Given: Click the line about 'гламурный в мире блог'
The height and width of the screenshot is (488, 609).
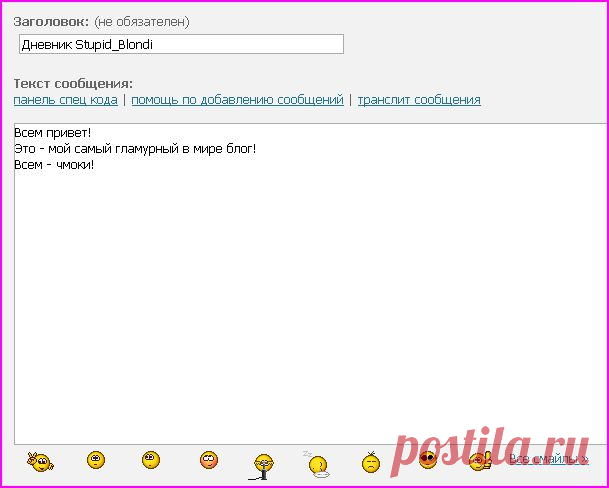Looking at the screenshot, I should click(x=135, y=149).
